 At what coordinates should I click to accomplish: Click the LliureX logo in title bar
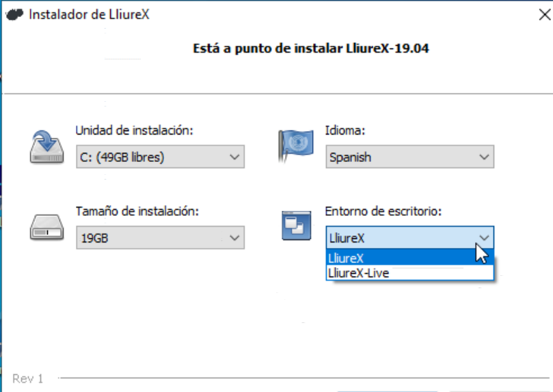[14, 14]
